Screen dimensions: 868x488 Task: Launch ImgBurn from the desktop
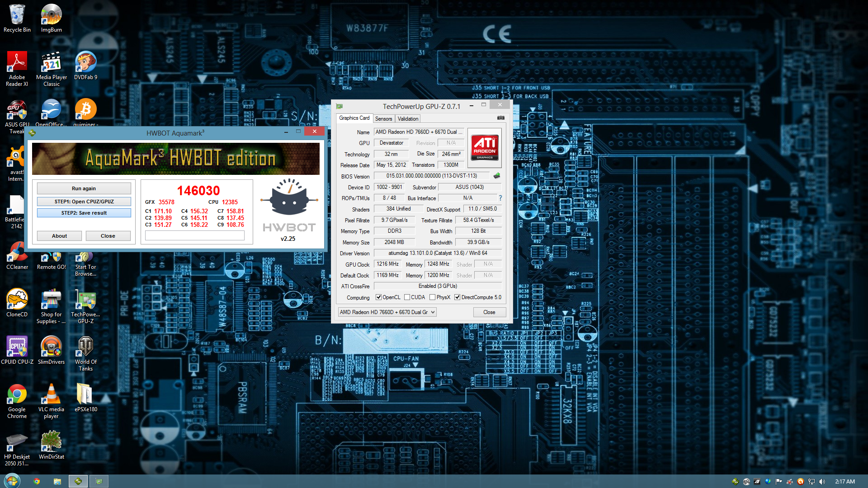tap(51, 18)
